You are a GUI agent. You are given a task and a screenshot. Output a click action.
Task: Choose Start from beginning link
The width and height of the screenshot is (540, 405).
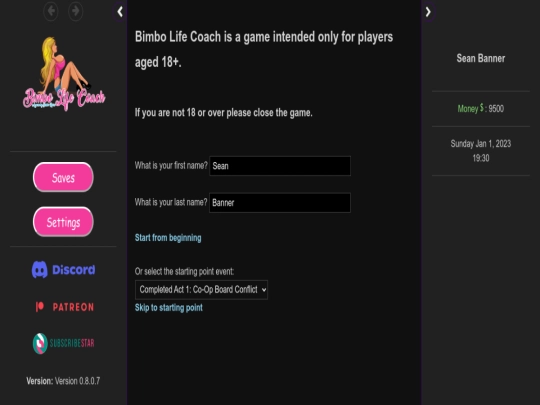pos(168,238)
